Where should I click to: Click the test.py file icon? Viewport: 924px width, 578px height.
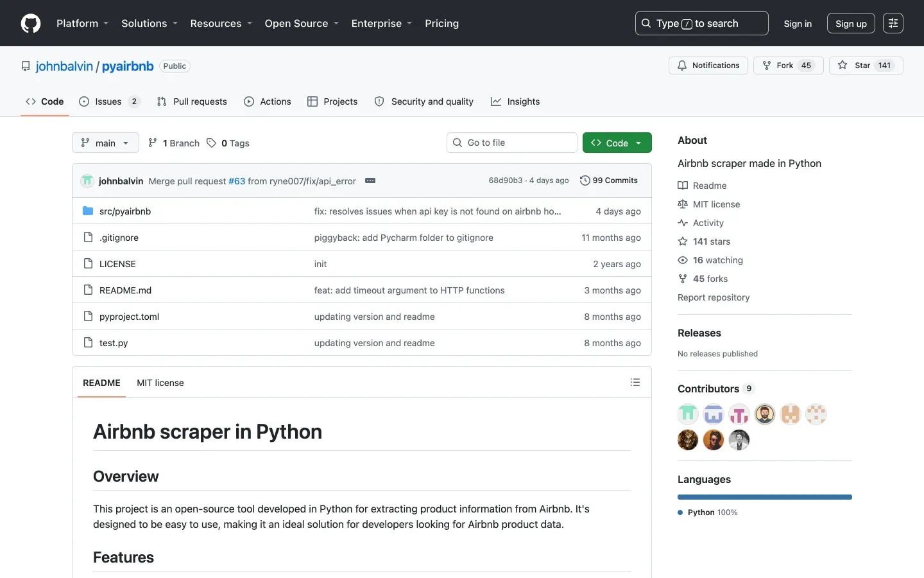(88, 342)
